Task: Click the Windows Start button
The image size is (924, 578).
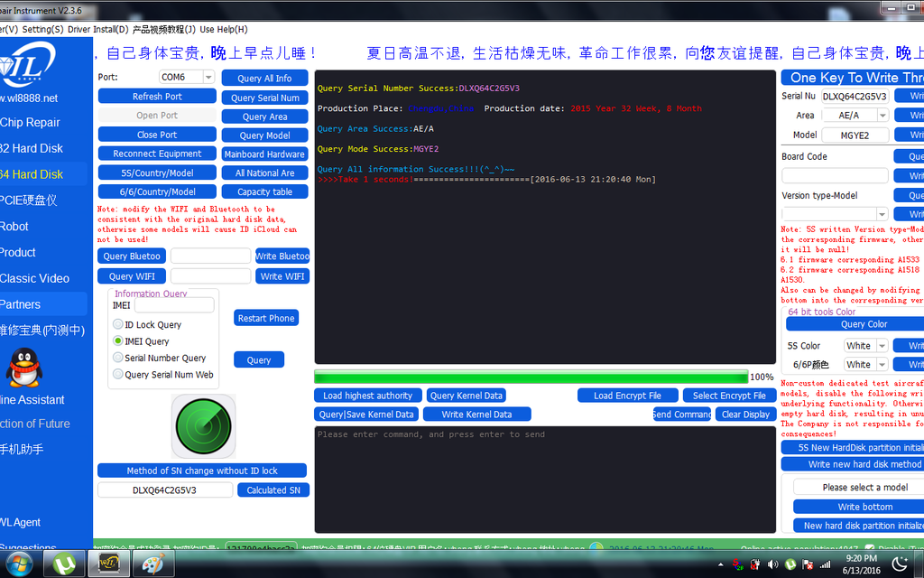Action: click(x=18, y=564)
